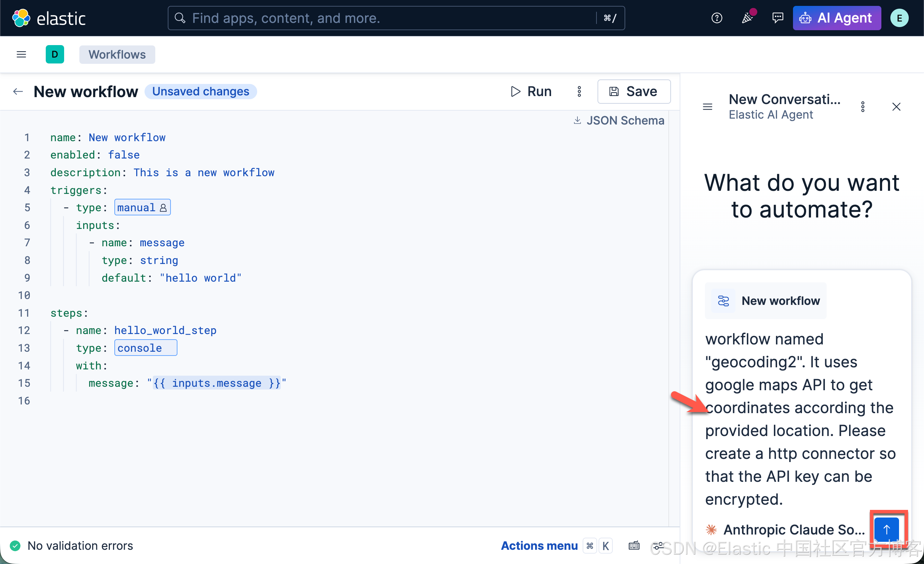Image resolution: width=924 pixels, height=564 pixels.
Task: Open the user avatar E menu
Action: click(899, 18)
